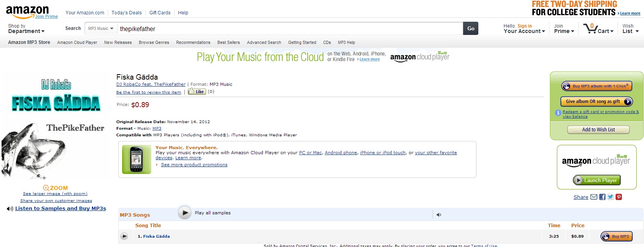The width and height of the screenshot is (644, 247).
Task: Buy MP3 album with 1-Click
Action: coord(597,86)
